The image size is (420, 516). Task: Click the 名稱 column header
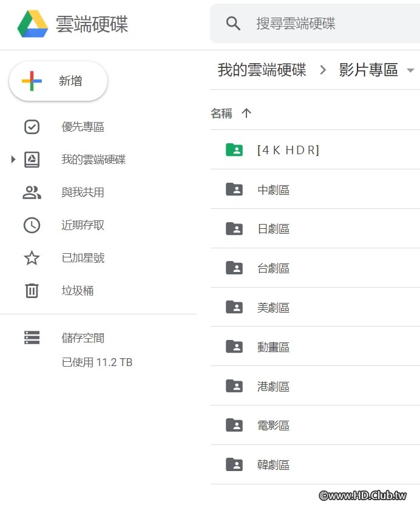tap(222, 114)
